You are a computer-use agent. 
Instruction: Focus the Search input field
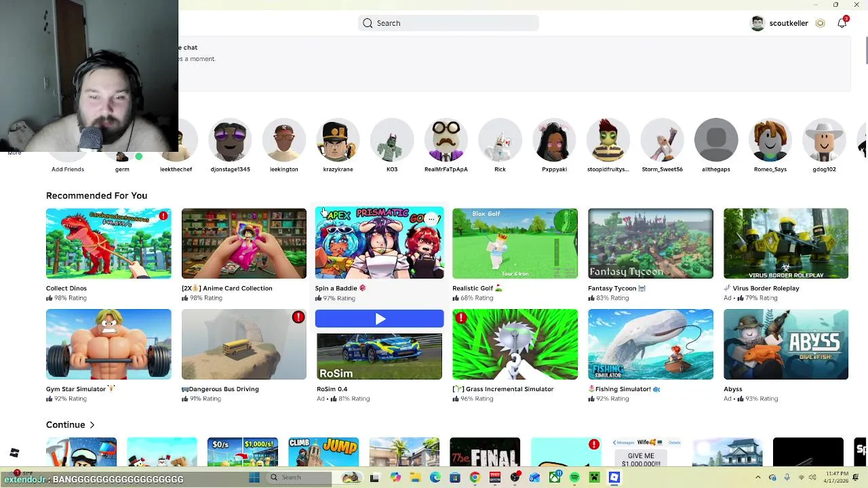(448, 23)
